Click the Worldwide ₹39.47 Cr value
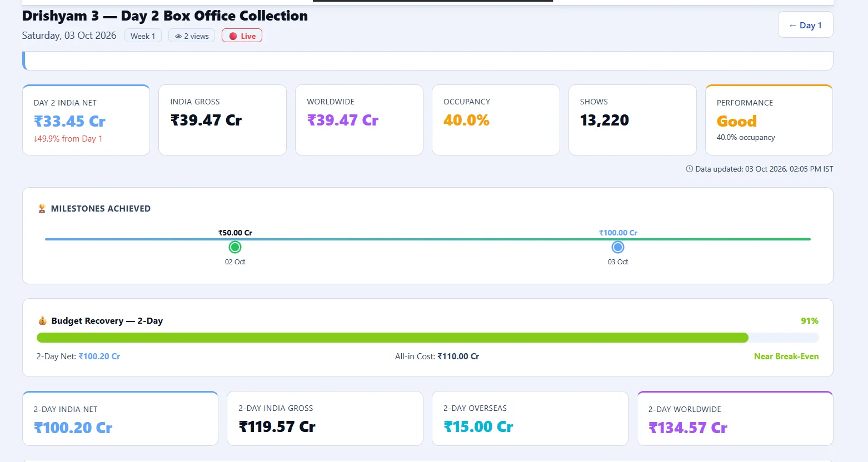The image size is (868, 462). [343, 120]
